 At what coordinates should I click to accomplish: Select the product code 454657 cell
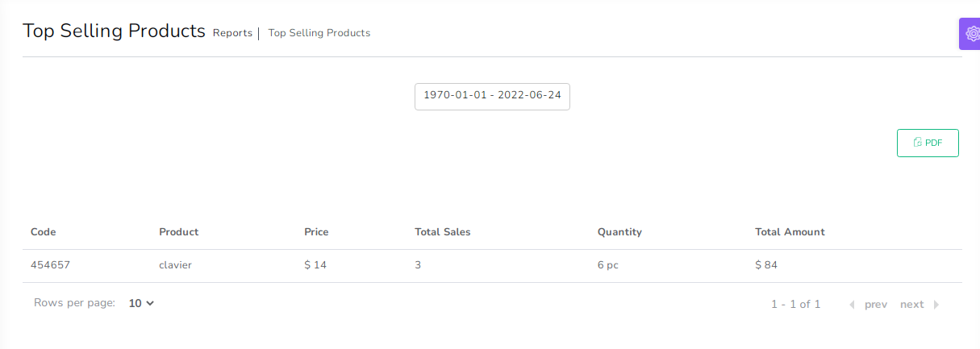coord(49,265)
